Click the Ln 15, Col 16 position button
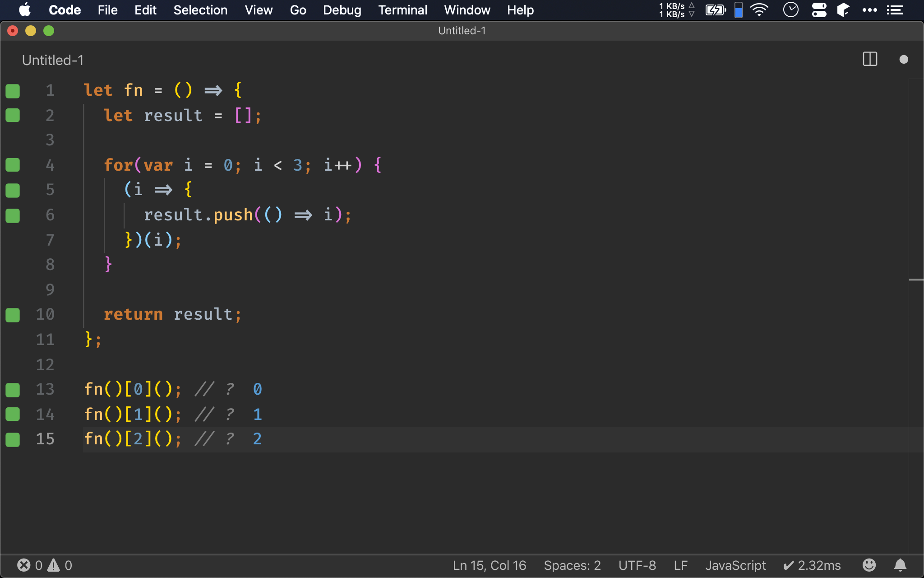924x578 pixels. click(x=490, y=565)
